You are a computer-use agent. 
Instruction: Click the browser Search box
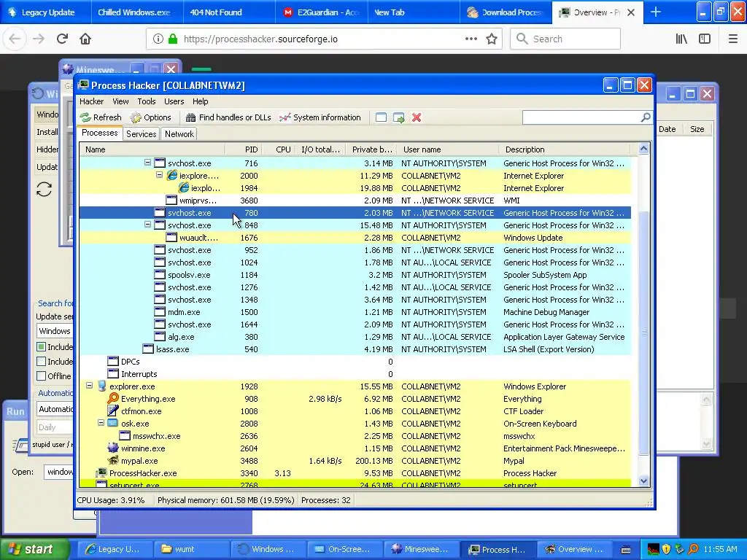pyautogui.click(x=565, y=39)
